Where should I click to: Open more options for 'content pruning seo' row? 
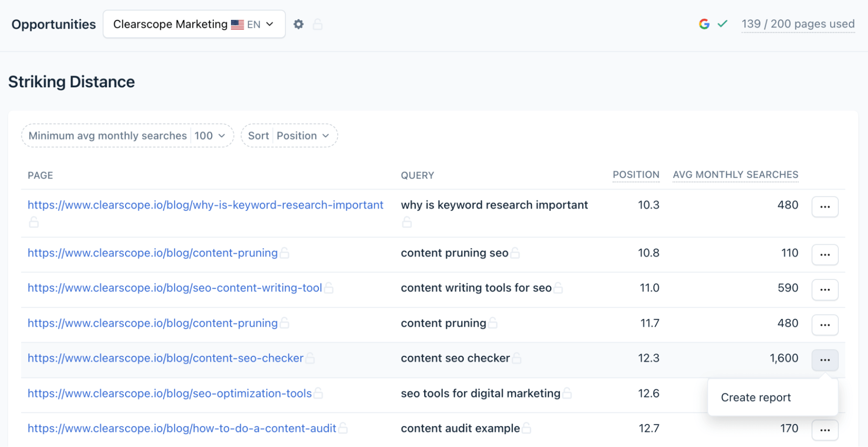point(825,255)
